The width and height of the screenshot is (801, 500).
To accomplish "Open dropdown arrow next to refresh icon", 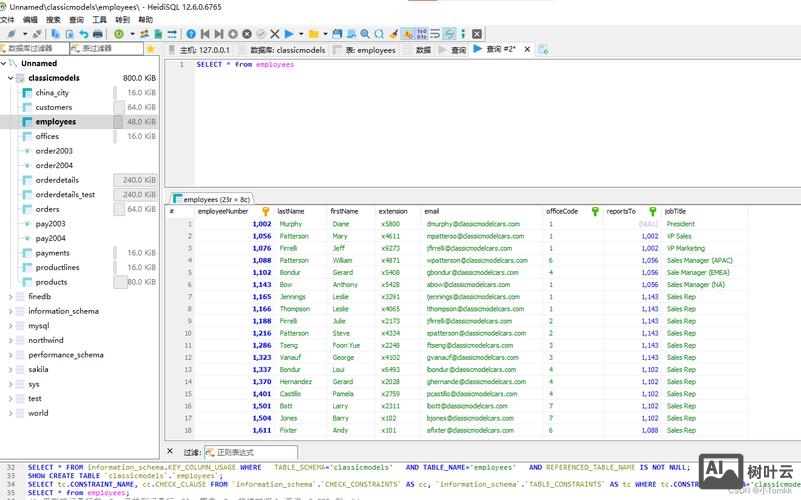I will click(132, 34).
